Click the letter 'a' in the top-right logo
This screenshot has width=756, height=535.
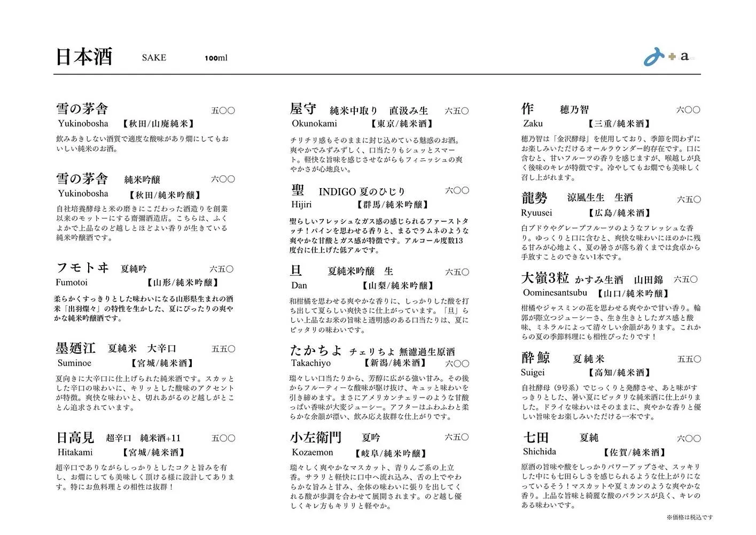click(684, 57)
